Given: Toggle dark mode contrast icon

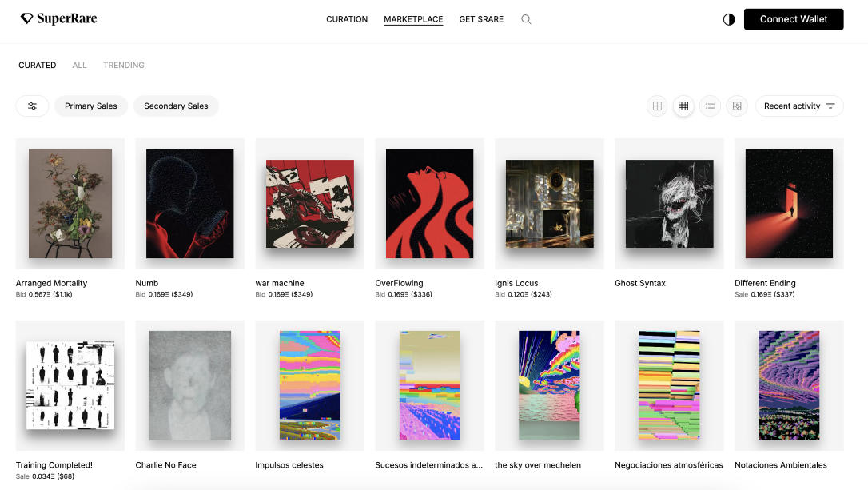Looking at the screenshot, I should tap(728, 19).
